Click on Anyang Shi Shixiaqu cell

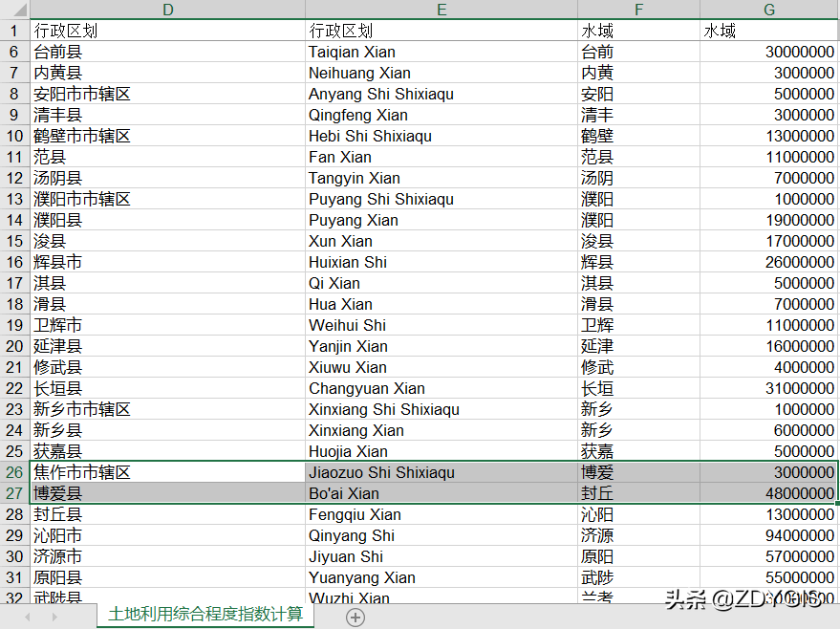442,94
